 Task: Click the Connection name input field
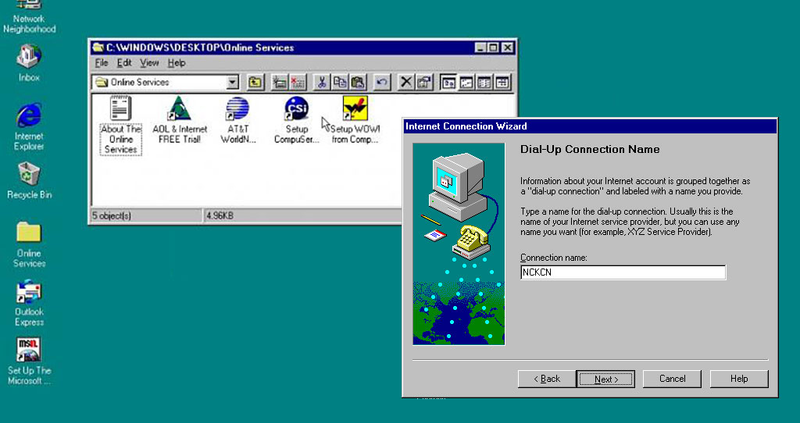tap(623, 272)
